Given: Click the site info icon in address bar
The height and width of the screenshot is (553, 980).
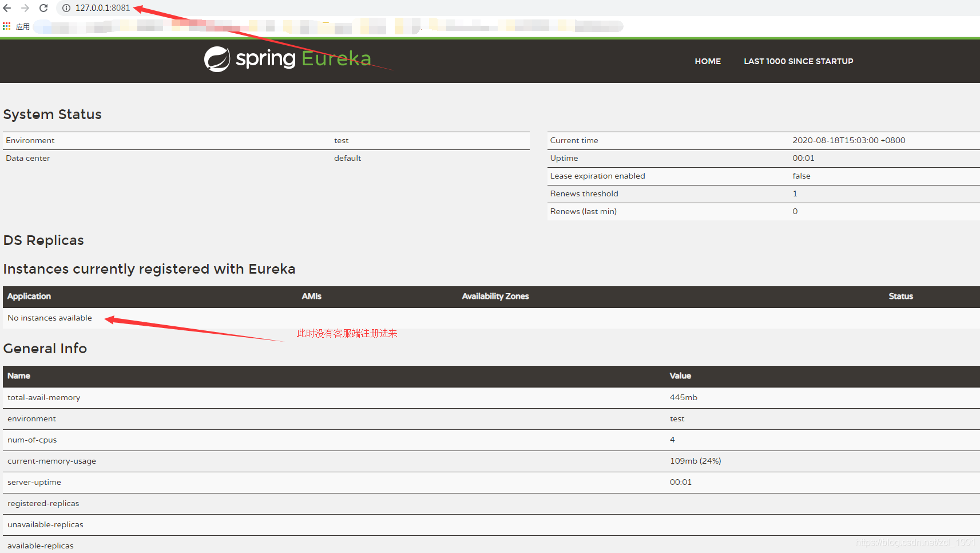Looking at the screenshot, I should tap(66, 8).
